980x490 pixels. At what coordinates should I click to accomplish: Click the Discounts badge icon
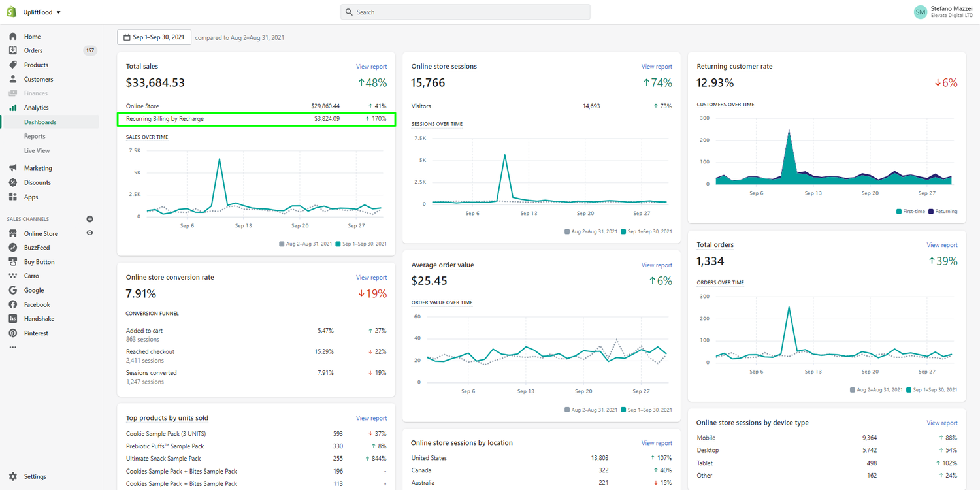point(13,182)
